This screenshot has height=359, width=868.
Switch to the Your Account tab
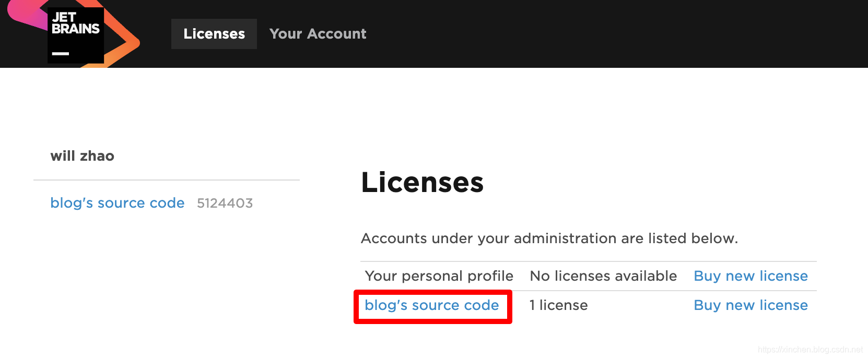(x=318, y=34)
